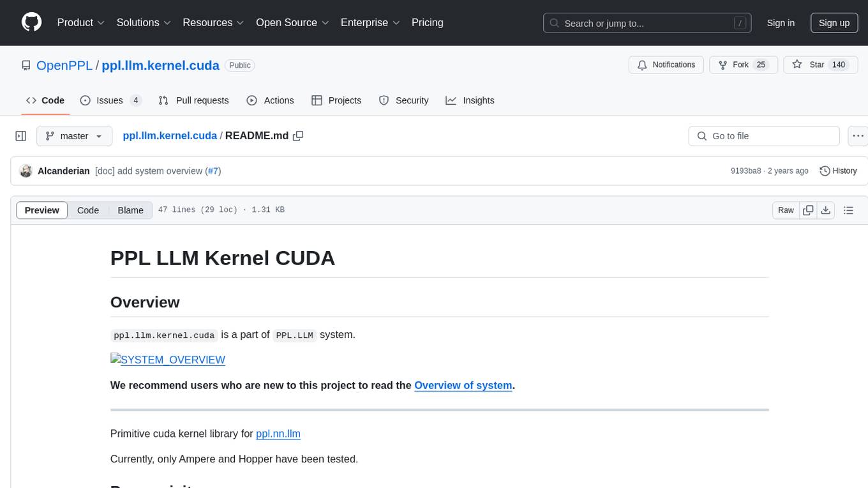This screenshot has width=868, height=488.
Task: Select the Code view
Action: (x=88, y=210)
